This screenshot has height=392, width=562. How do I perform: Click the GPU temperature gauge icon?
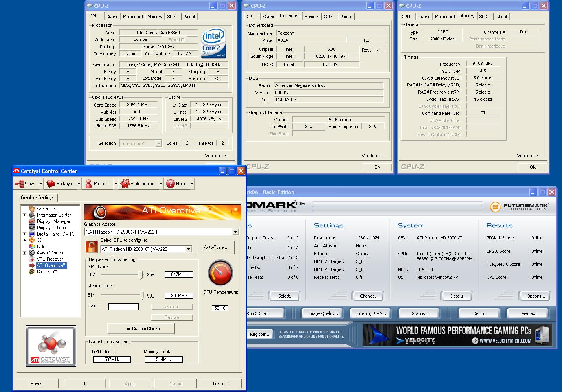click(220, 273)
